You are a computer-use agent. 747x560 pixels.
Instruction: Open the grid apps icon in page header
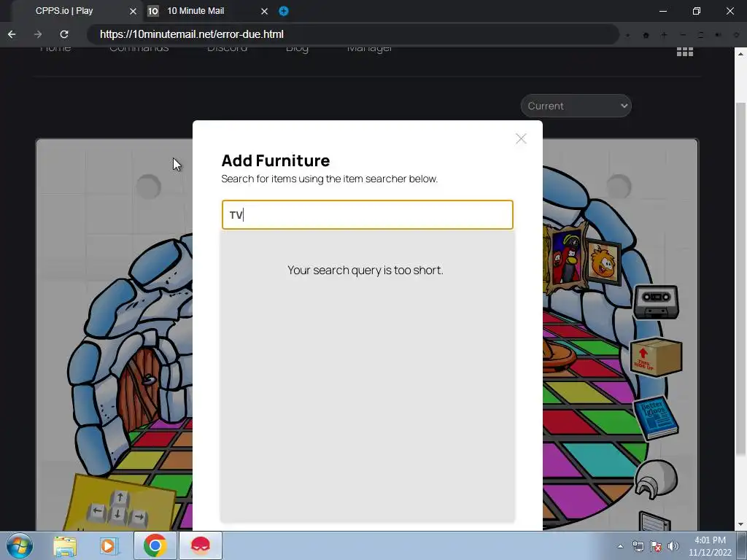click(x=684, y=52)
